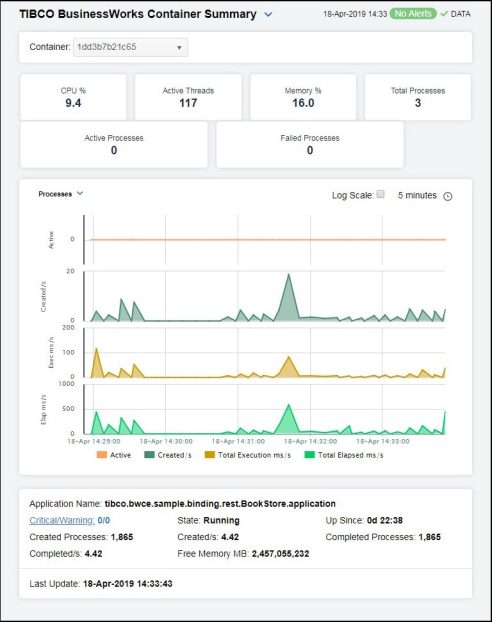Viewport: 492px width, 622px height.
Task: Click the Completed Processes 1,865 value
Action: (429, 537)
